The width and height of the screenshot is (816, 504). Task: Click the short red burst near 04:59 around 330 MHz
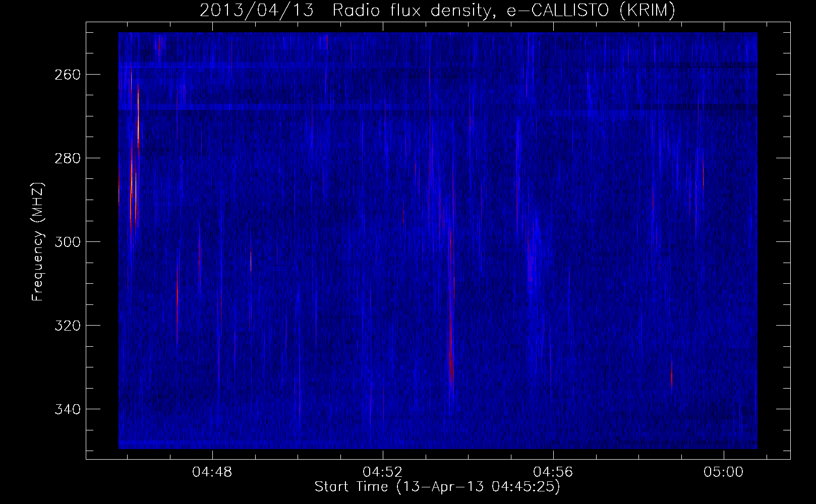pyautogui.click(x=672, y=375)
